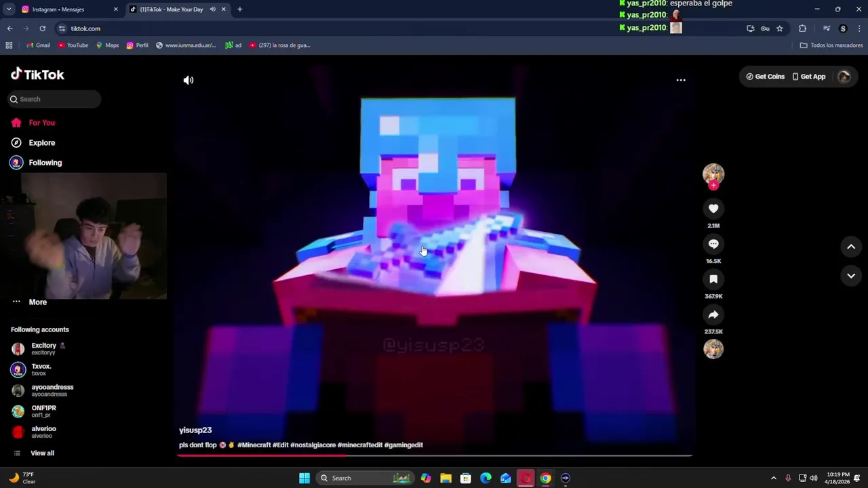Open Google Chrome from taskbar
The image size is (868, 488).
[x=545, y=478]
